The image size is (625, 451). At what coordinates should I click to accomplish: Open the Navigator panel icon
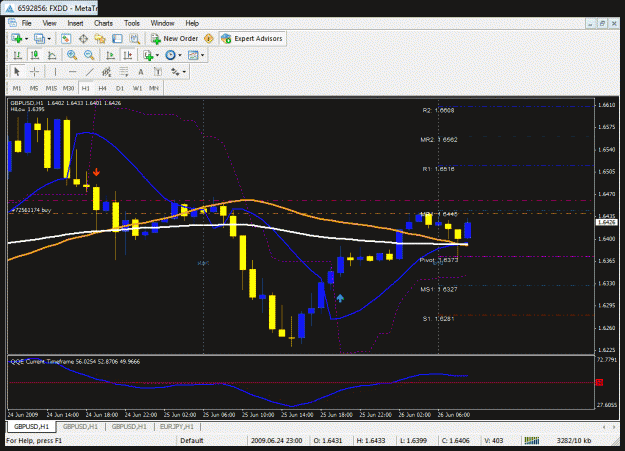pos(100,39)
